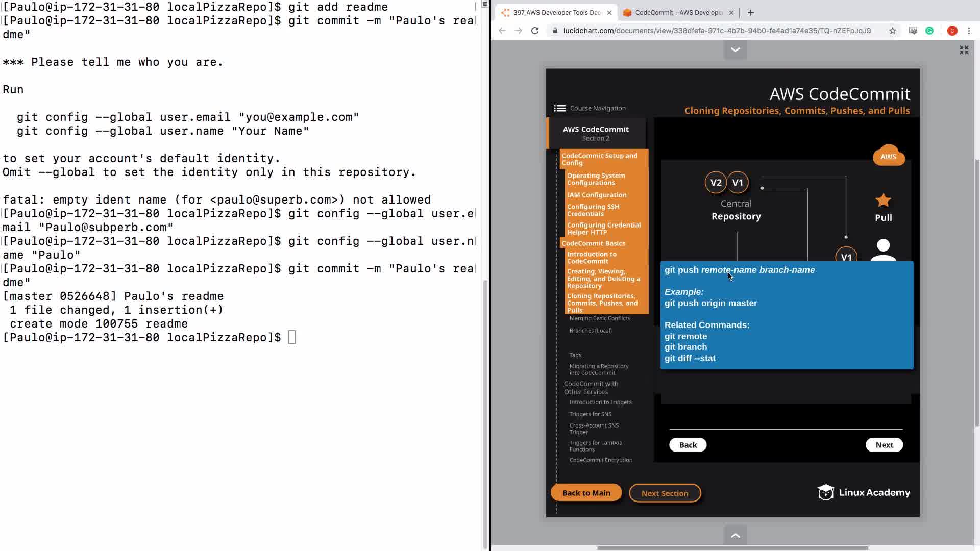Open Merging Basic Conflicts lesson

pos(599,318)
